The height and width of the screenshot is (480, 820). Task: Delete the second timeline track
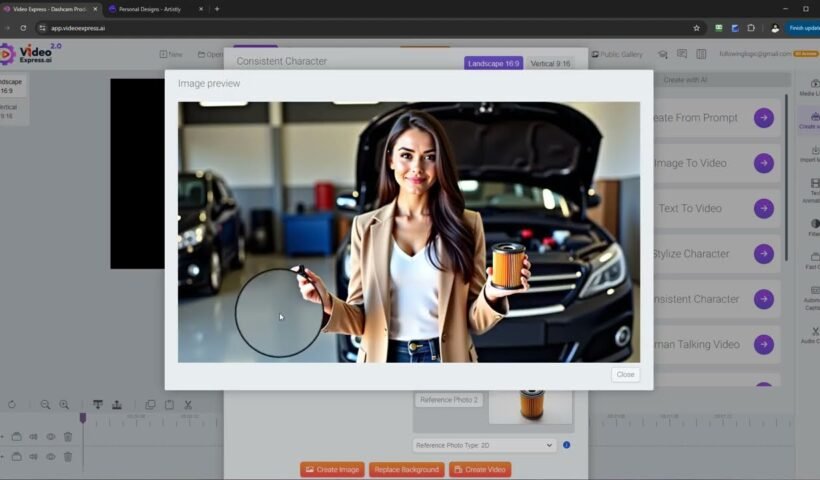(68, 457)
